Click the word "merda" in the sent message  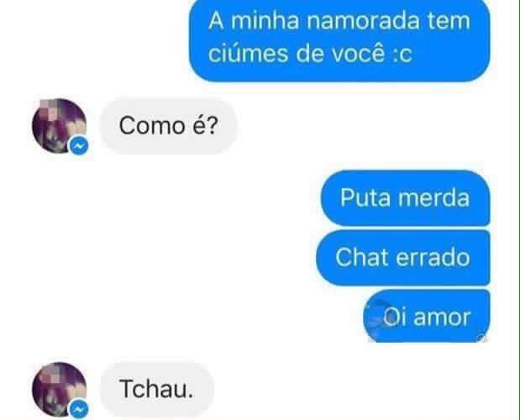433,198
